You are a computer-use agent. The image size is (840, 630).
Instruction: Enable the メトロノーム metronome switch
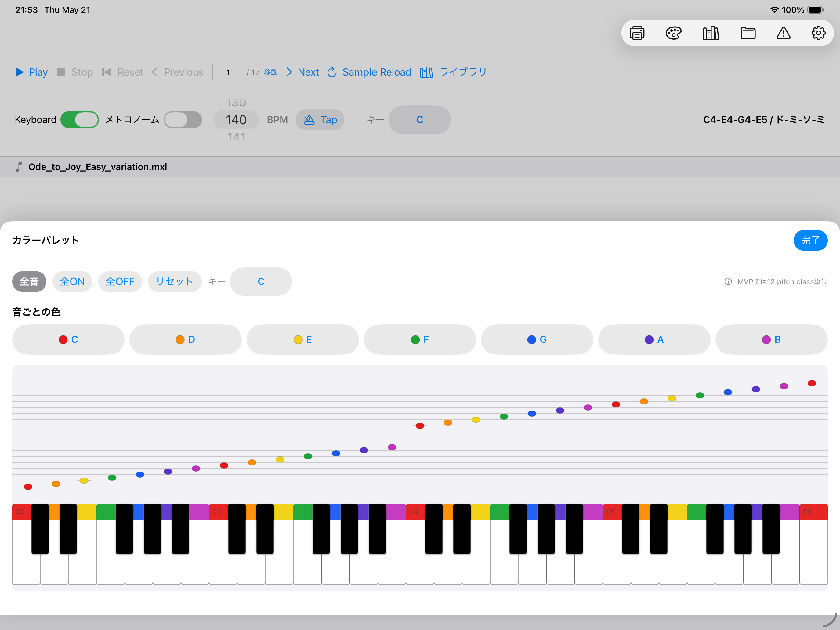[183, 120]
